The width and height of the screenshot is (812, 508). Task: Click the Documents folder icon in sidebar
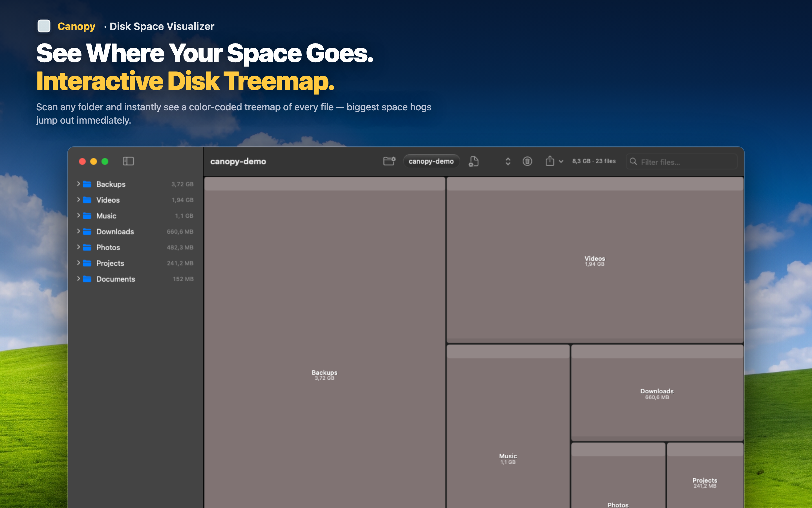[x=87, y=279]
